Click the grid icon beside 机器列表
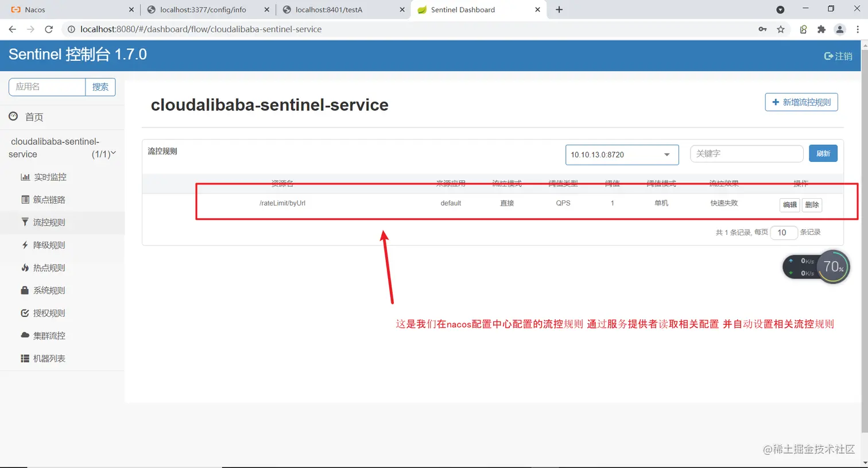868x468 pixels. 25,358
